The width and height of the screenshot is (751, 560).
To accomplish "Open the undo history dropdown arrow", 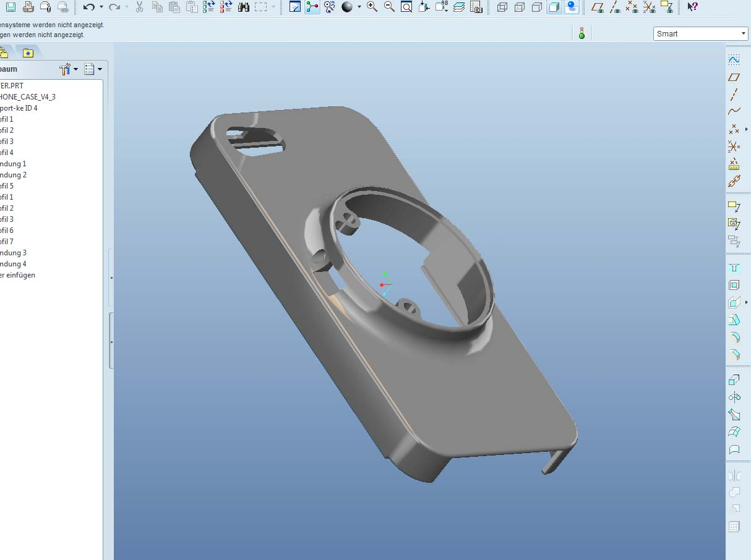I will pos(101,7).
